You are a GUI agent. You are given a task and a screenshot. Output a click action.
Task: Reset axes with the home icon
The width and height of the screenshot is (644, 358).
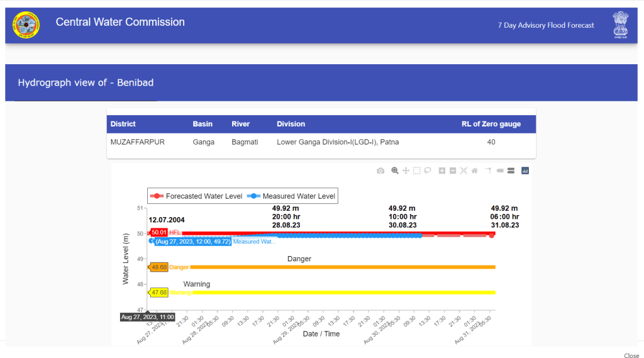(474, 171)
